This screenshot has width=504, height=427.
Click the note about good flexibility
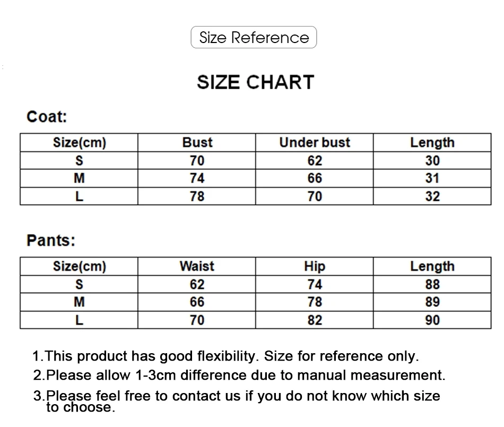point(225,356)
